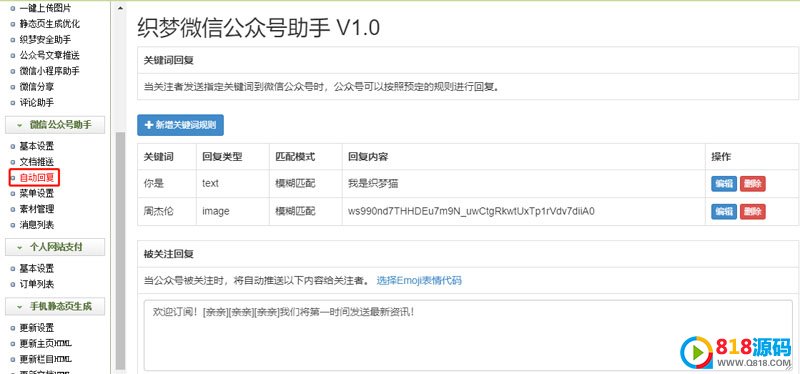
Task: Click the 操作 column header
Action: pos(721,157)
